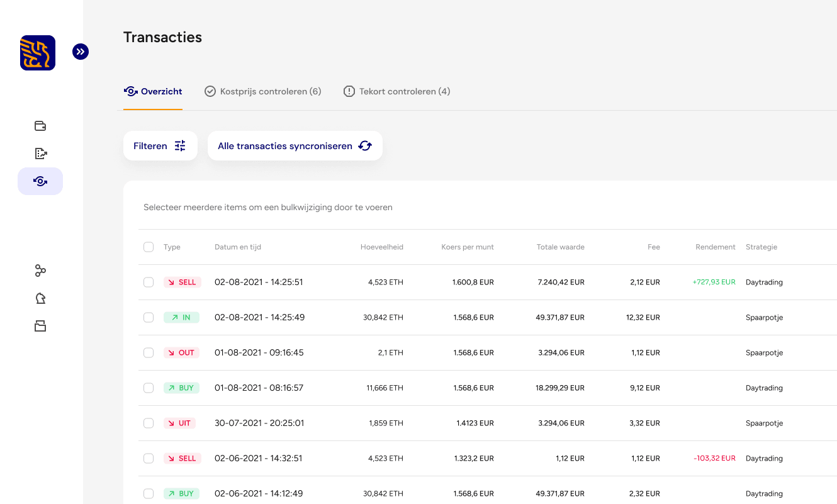The width and height of the screenshot is (837, 504).
Task: Click the 2,1 ETH amount cell
Action: [x=391, y=353]
